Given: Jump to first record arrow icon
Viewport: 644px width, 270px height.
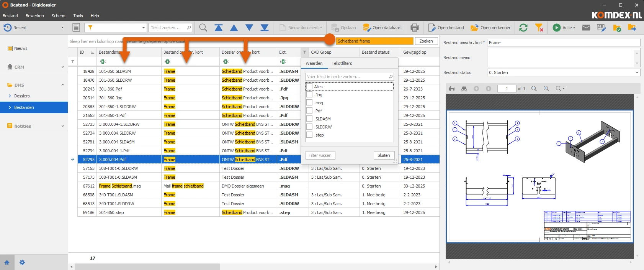Looking at the screenshot, I should click(219, 28).
